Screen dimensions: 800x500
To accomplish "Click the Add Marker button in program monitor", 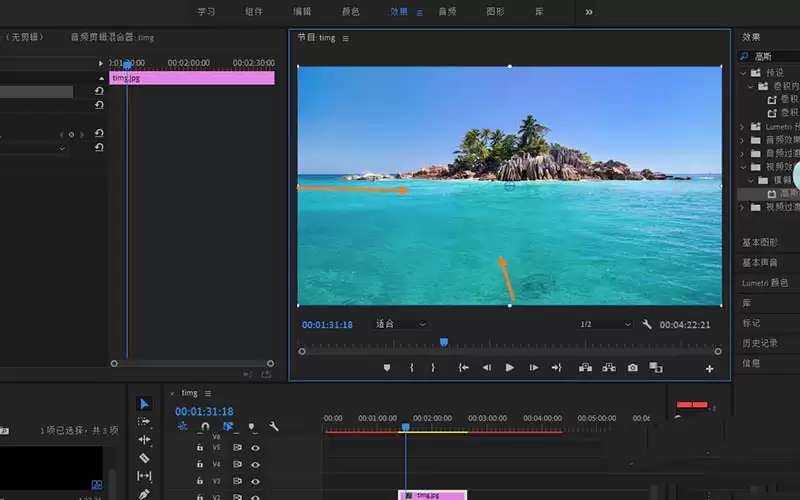I will [x=387, y=368].
